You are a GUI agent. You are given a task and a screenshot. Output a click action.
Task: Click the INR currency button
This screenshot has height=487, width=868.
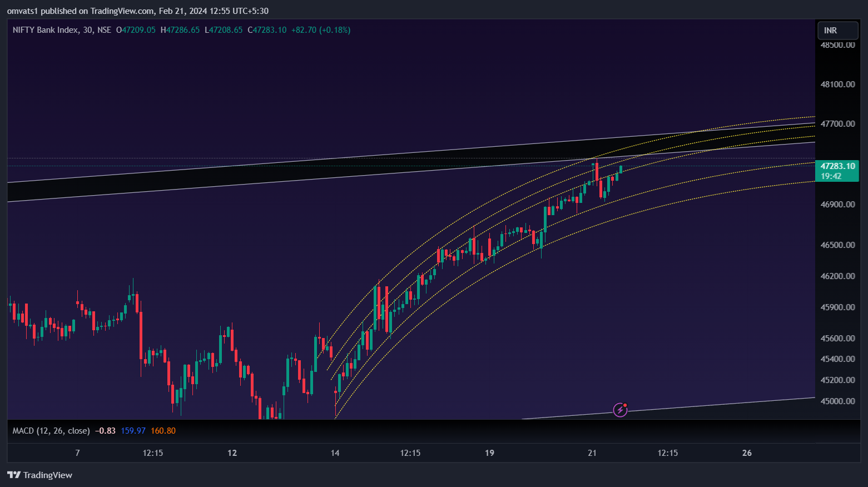(x=837, y=31)
